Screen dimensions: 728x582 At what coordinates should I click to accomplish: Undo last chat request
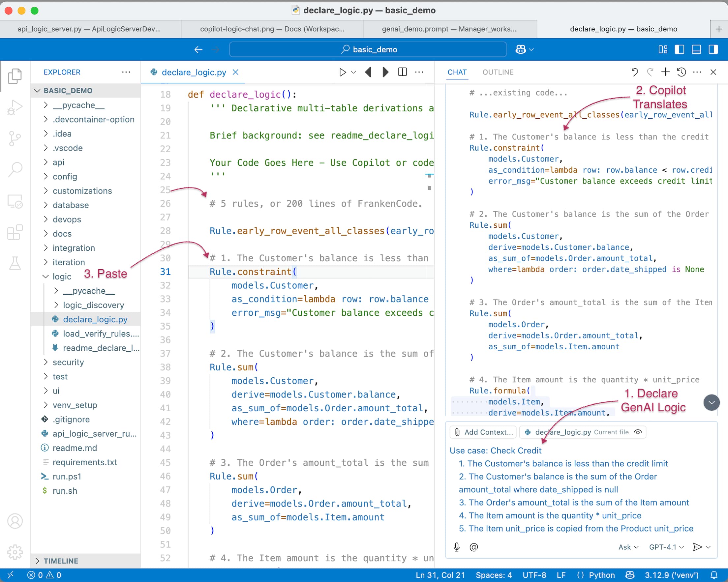pyautogui.click(x=634, y=72)
